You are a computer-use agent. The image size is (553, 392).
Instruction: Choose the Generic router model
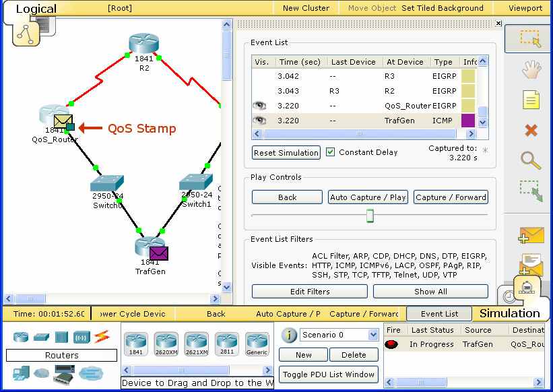point(257,344)
